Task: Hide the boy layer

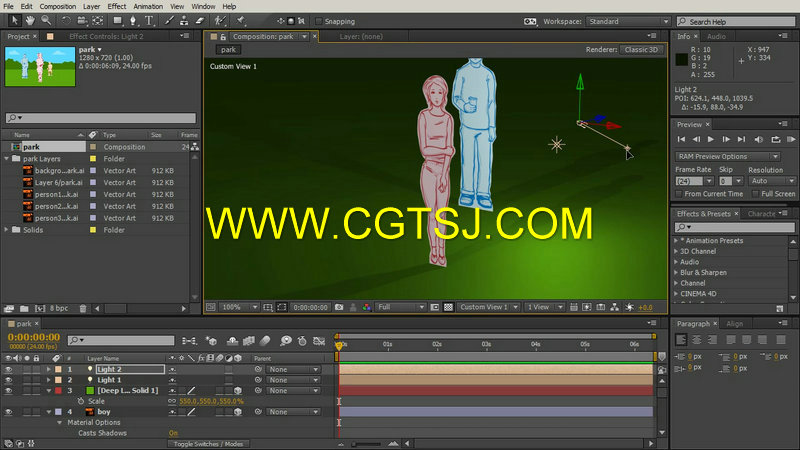Action: [x=8, y=412]
